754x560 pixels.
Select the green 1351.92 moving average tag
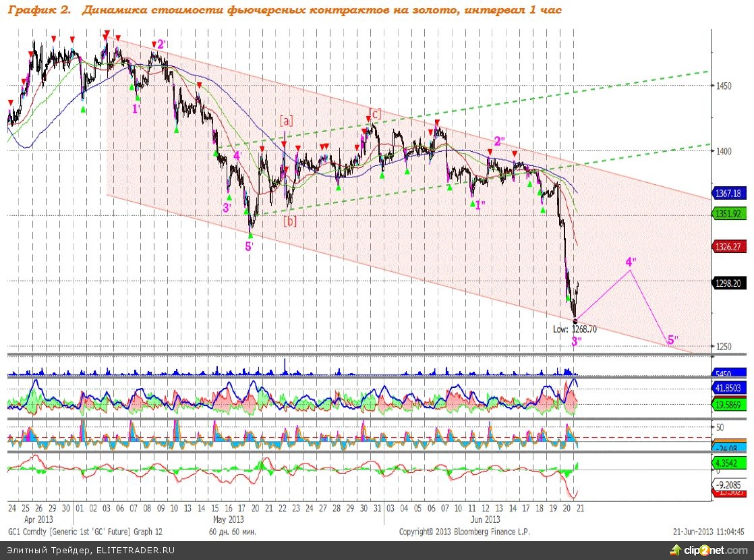point(728,213)
